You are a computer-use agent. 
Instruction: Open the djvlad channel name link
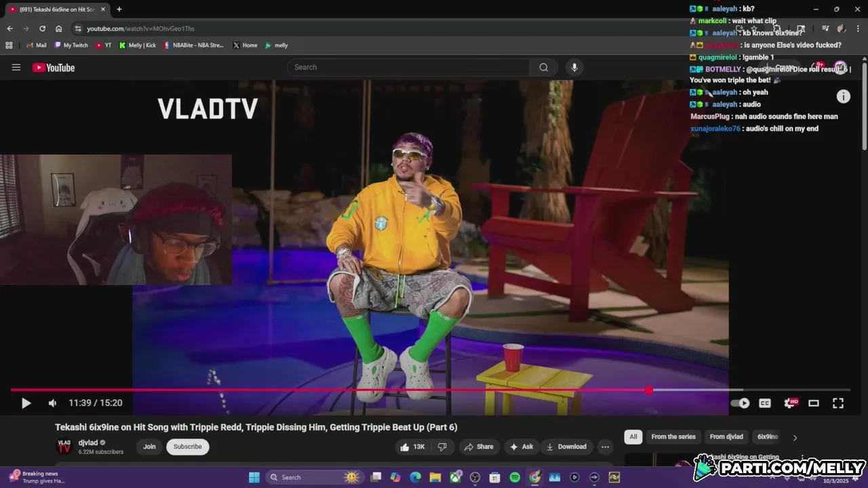[x=88, y=443]
